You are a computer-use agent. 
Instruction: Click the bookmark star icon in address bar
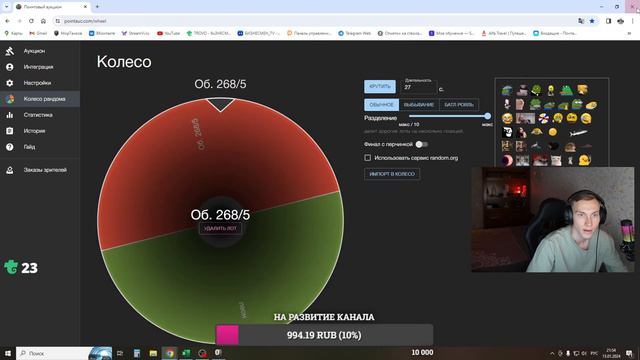[592, 21]
